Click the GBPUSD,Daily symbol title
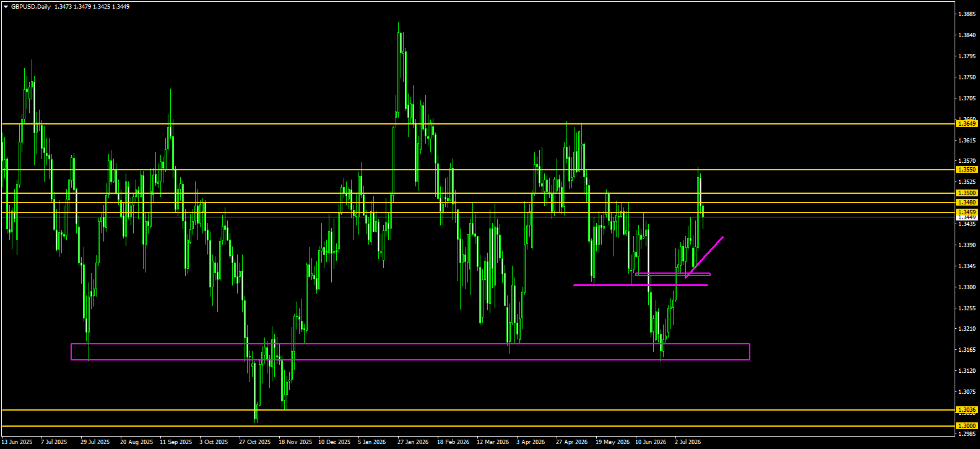 pos(31,7)
